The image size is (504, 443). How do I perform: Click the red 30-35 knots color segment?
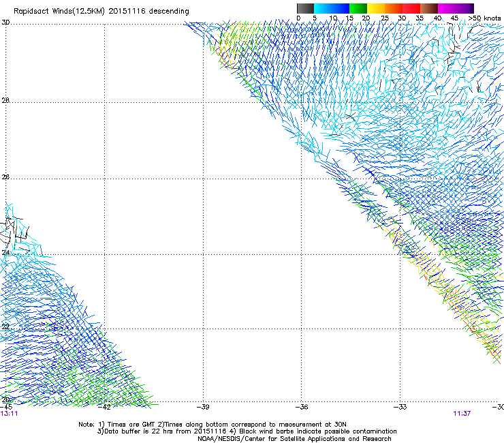(411, 8)
